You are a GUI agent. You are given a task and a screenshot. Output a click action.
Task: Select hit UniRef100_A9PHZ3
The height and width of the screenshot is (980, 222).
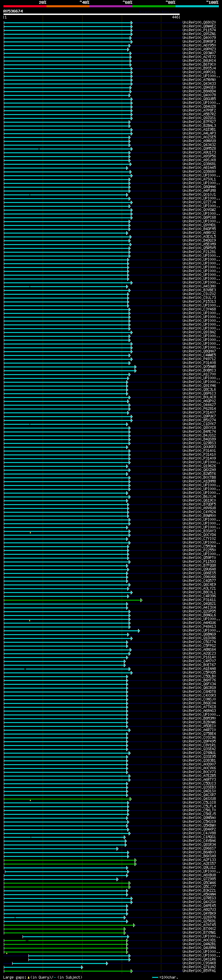[199, 49]
